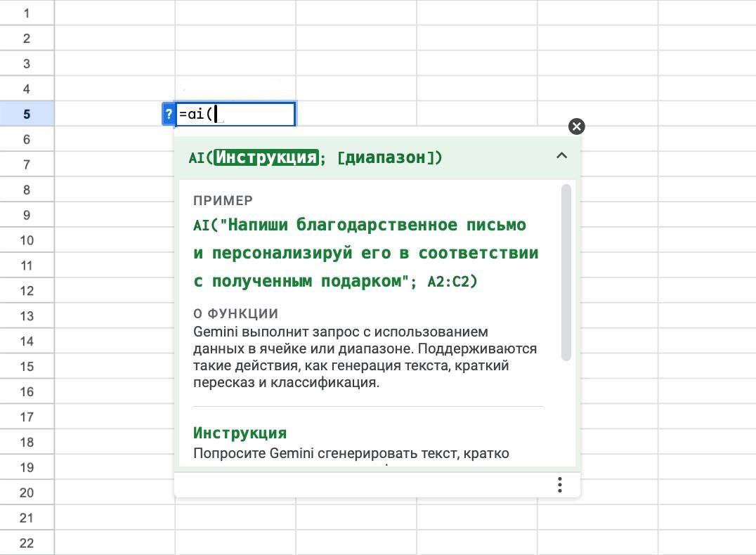Select row header 18
The image size is (756, 555).
[27, 442]
